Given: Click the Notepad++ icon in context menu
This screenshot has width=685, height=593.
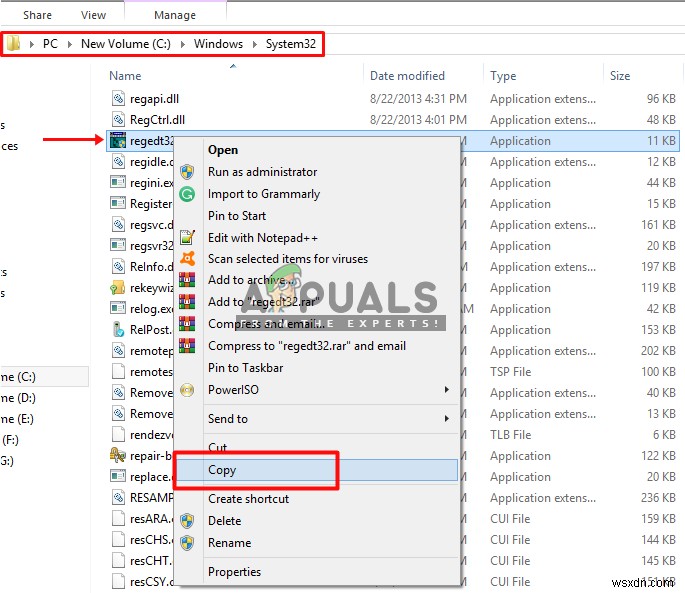Looking at the screenshot, I should tap(187, 237).
